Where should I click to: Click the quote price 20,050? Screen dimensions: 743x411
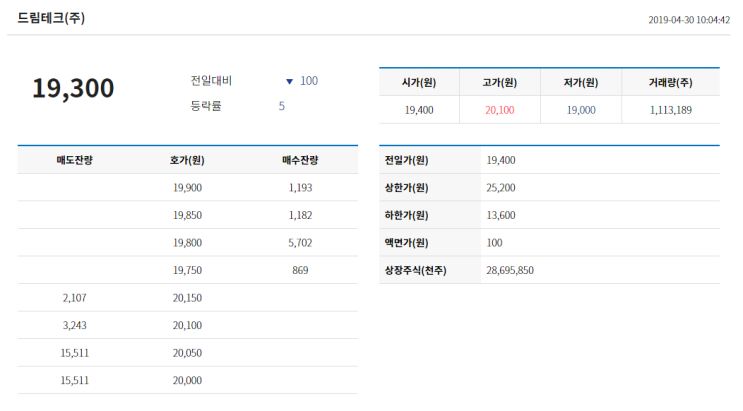pos(187,353)
